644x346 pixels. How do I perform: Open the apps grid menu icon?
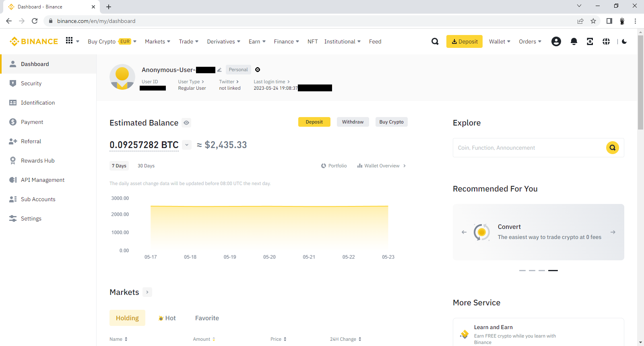coord(69,41)
